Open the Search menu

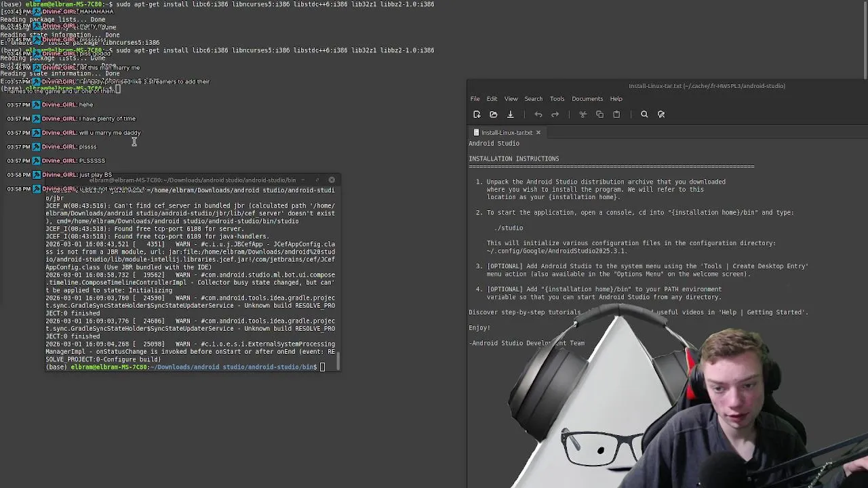point(533,99)
